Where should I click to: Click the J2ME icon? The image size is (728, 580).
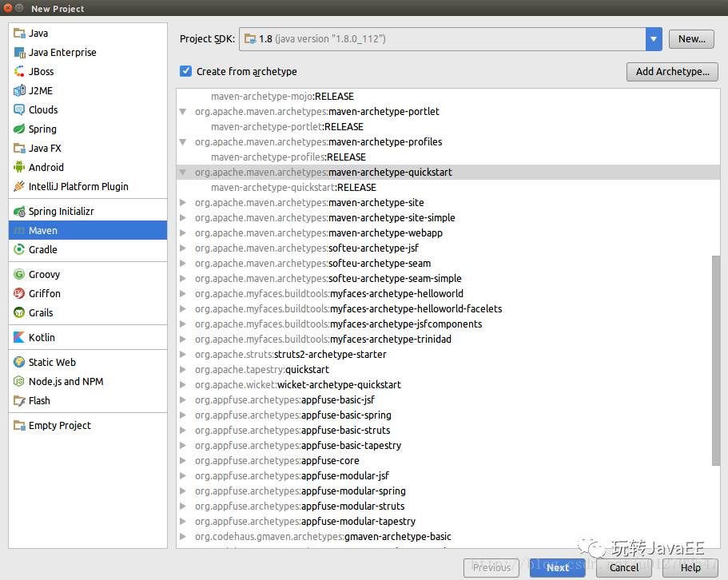19,90
